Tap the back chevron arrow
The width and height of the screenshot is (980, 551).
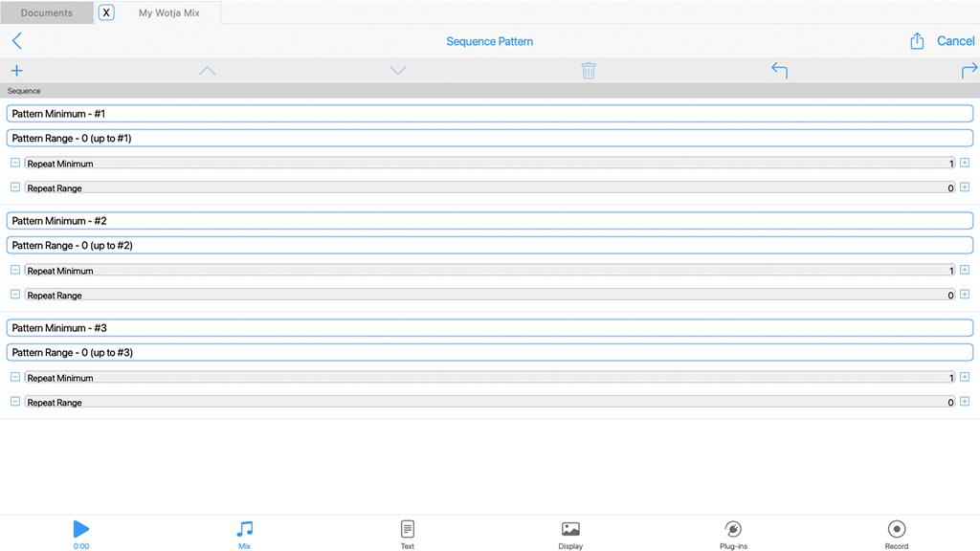16,41
